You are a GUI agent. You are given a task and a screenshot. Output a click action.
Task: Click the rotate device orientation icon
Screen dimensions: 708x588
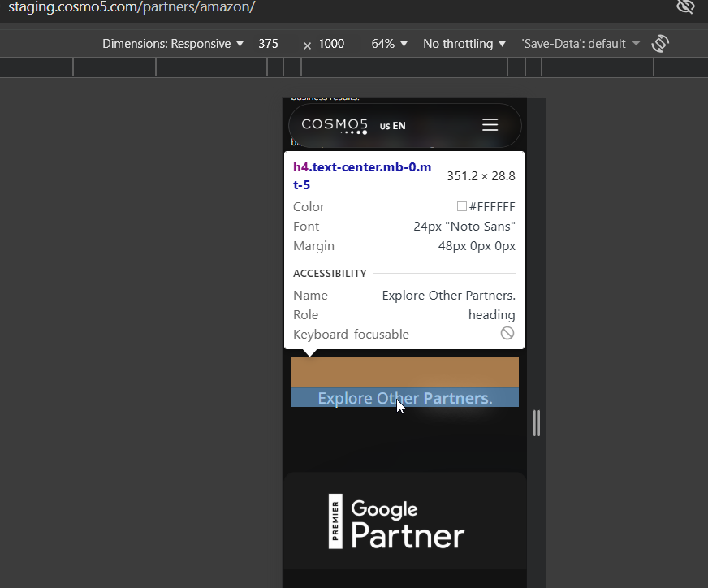point(660,44)
